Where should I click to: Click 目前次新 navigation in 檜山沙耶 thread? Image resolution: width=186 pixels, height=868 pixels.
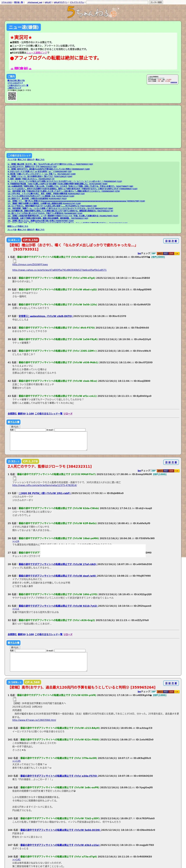tap(171, 241)
